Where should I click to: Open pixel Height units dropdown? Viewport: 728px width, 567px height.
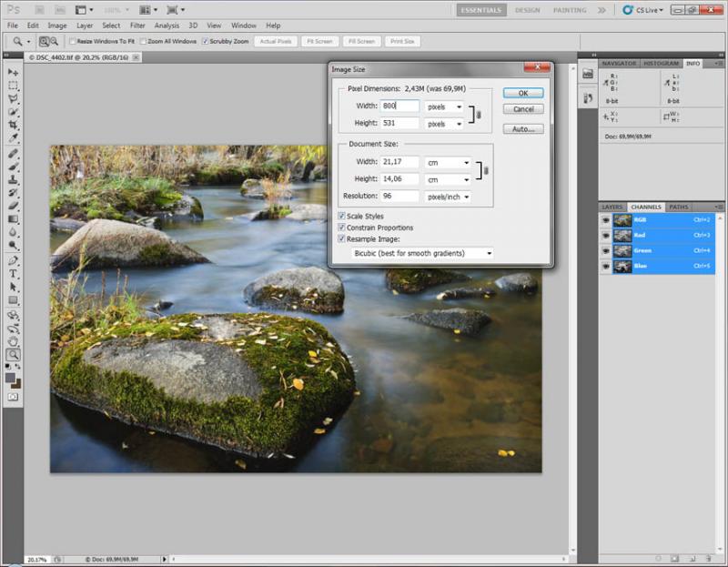[x=444, y=124]
